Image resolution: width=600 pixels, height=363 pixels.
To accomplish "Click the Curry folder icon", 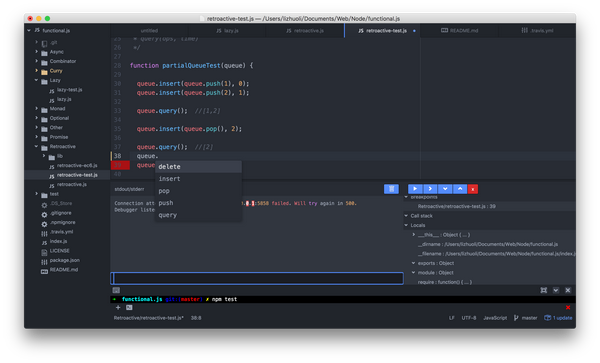I will [x=44, y=71].
